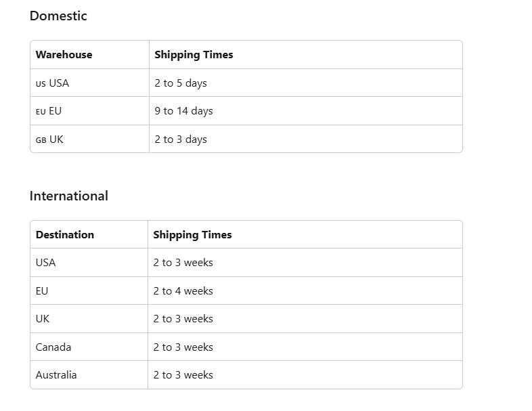This screenshot has width=532, height=411.
Task: Select the '2 to 3 days' cell
Action: coord(181,139)
